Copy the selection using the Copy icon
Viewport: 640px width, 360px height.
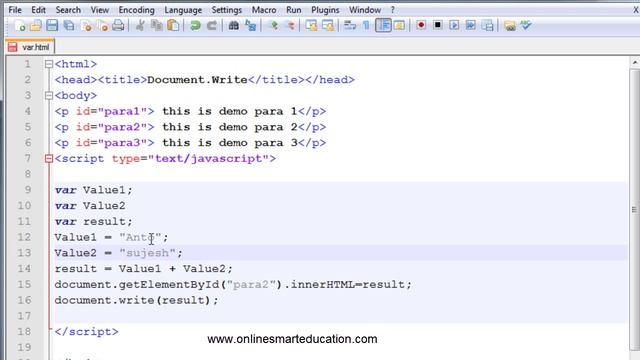[157, 26]
